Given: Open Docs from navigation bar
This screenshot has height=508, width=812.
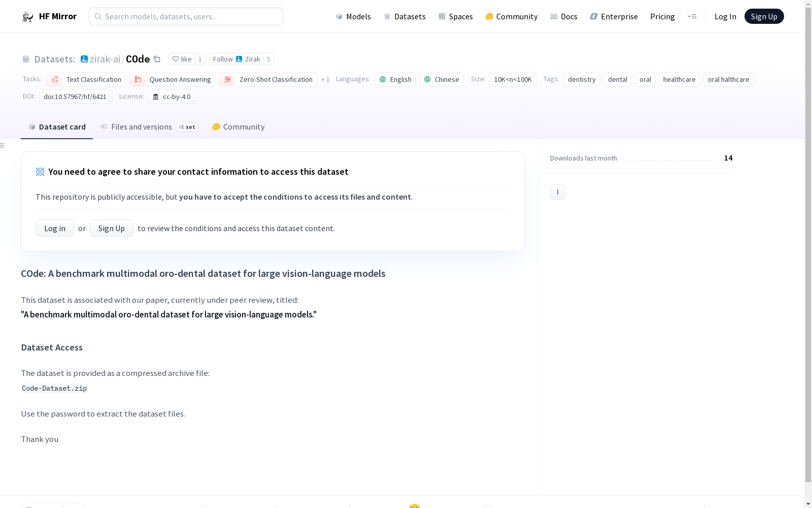Looking at the screenshot, I should click(x=563, y=17).
